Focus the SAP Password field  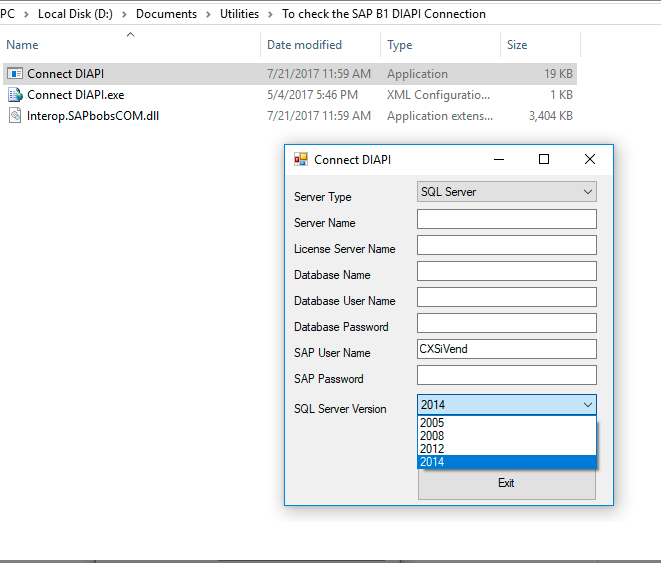507,375
